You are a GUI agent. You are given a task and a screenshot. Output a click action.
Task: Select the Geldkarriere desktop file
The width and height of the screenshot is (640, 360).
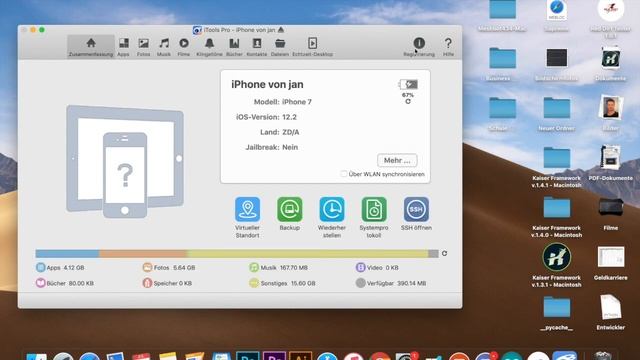coord(611,257)
